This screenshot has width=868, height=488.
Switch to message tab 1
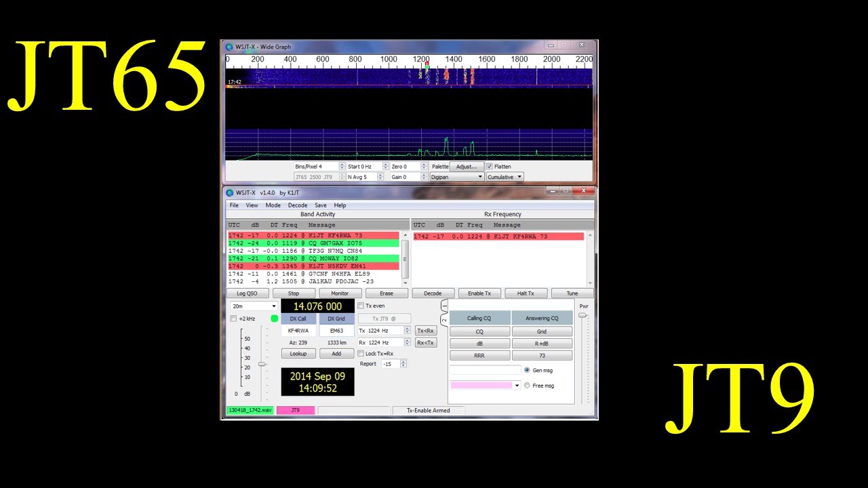[444, 306]
